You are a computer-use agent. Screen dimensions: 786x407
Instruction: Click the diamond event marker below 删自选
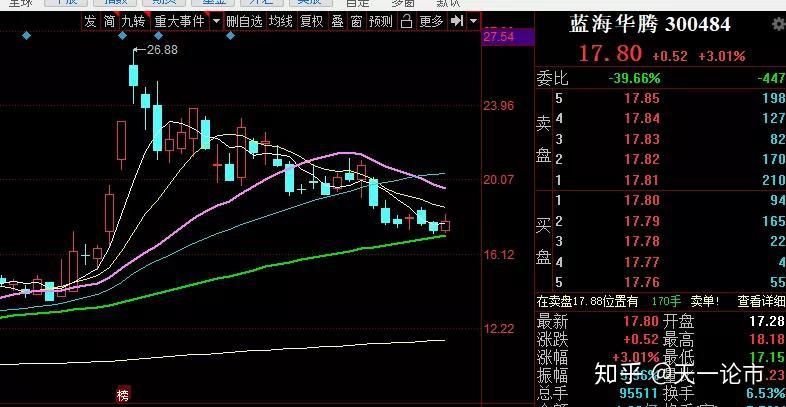pyautogui.click(x=231, y=36)
